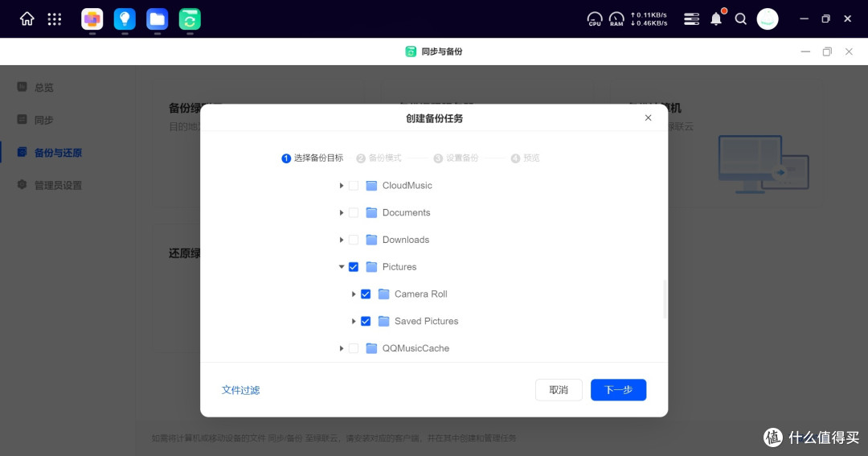
Task: Launch the colorful gallery app icon
Action: point(92,19)
